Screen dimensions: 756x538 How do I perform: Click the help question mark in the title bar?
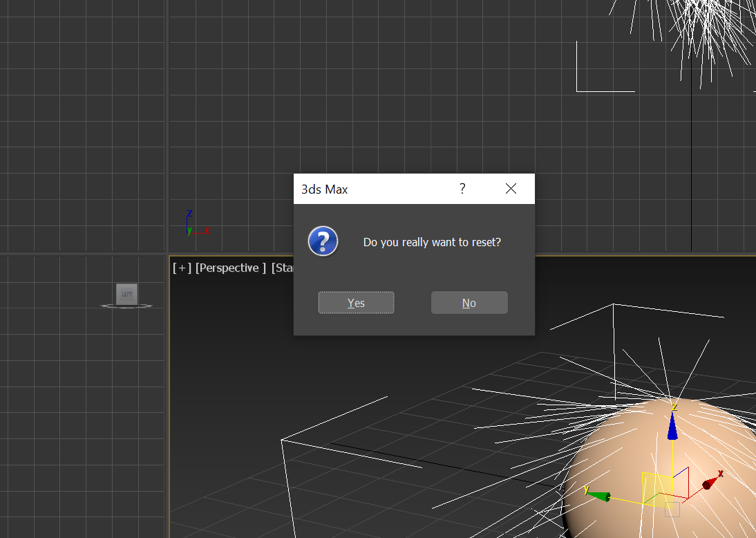[x=462, y=189]
